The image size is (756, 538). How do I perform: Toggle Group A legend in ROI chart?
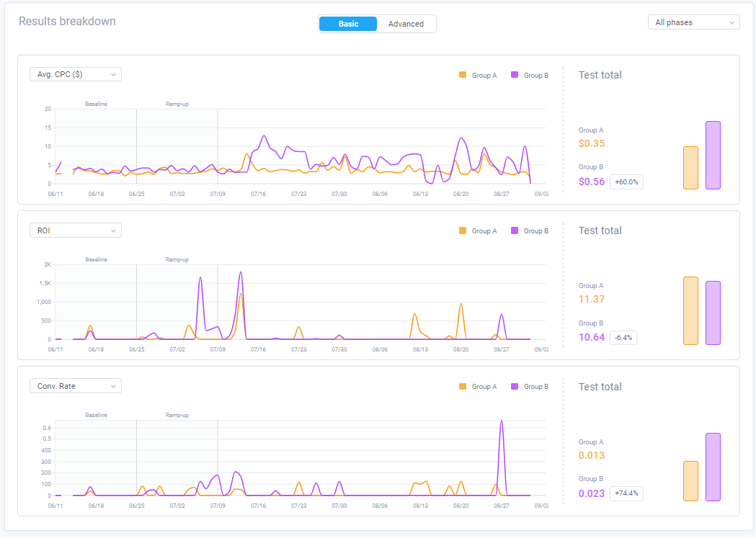pyautogui.click(x=478, y=230)
